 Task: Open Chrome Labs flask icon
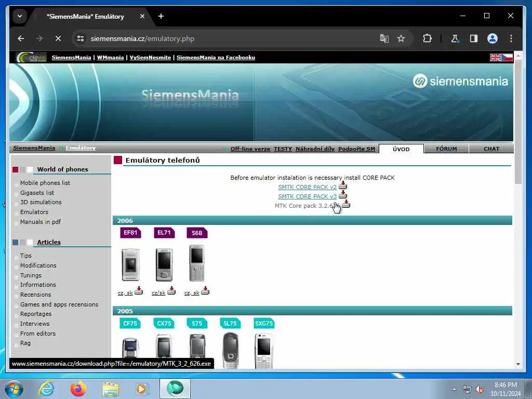(x=455, y=38)
